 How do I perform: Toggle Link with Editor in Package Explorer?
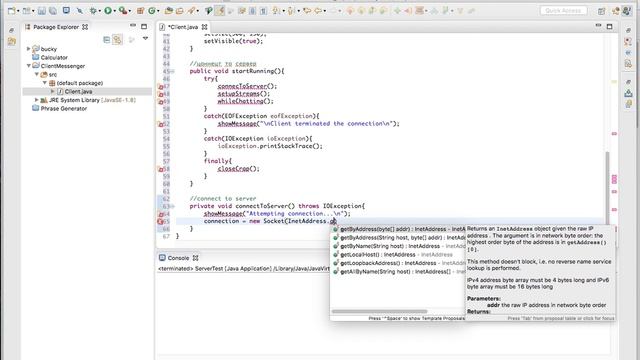coord(118,39)
